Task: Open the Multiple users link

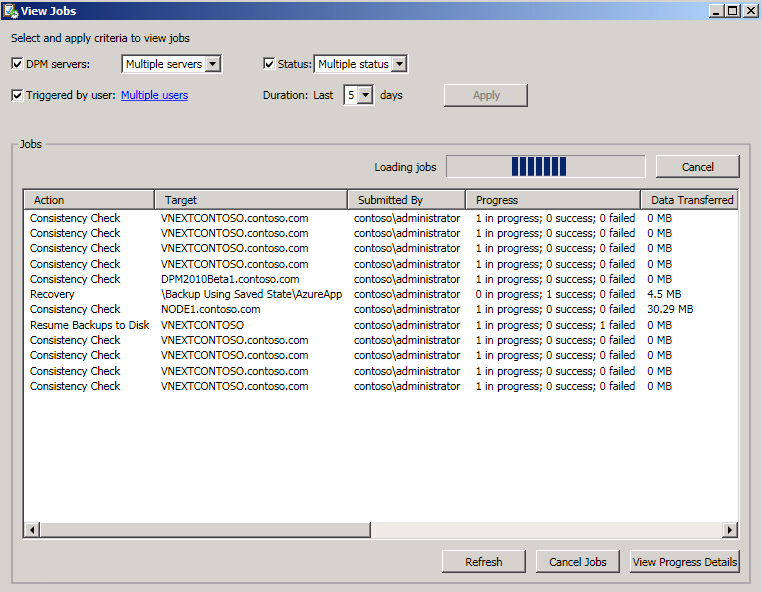Action: (155, 95)
